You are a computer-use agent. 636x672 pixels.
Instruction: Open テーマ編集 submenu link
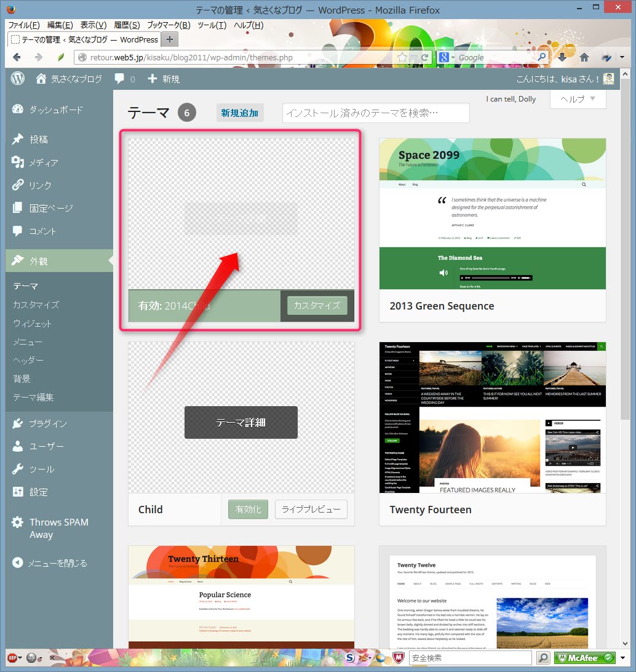tap(33, 398)
